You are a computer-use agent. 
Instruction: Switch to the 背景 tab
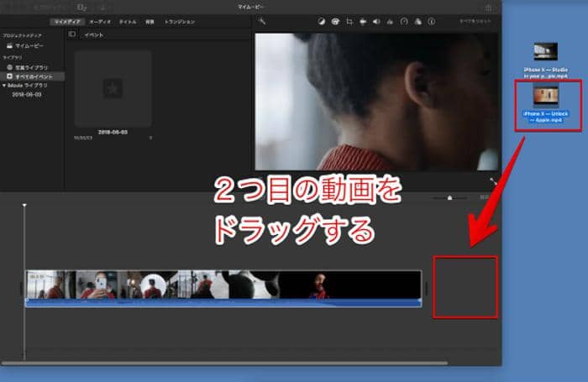[150, 22]
